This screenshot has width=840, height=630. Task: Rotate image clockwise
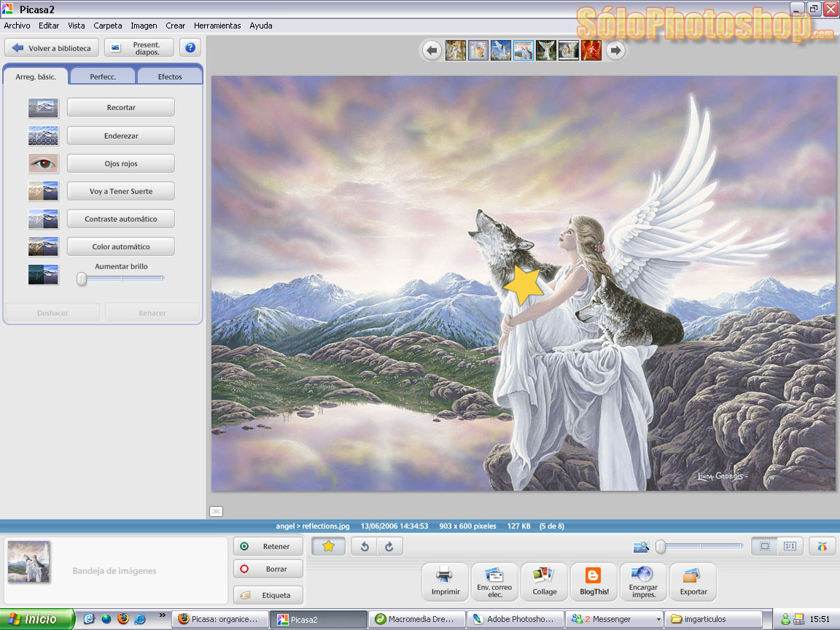pyautogui.click(x=389, y=546)
